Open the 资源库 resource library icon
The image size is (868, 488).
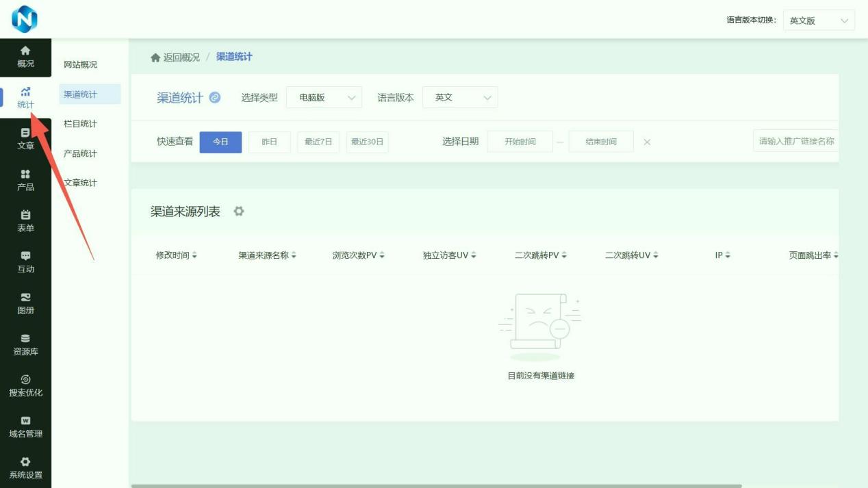click(x=25, y=344)
